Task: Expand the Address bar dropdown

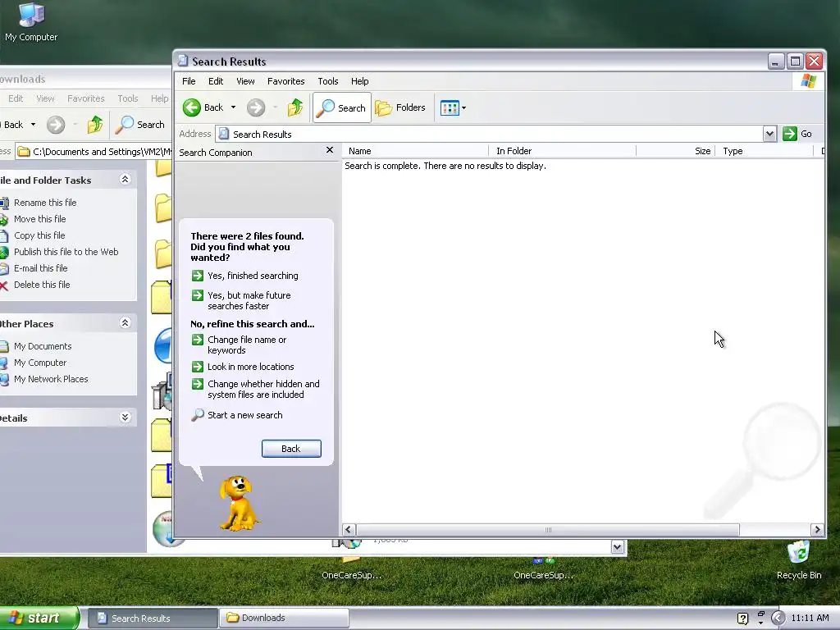Action: click(x=769, y=134)
